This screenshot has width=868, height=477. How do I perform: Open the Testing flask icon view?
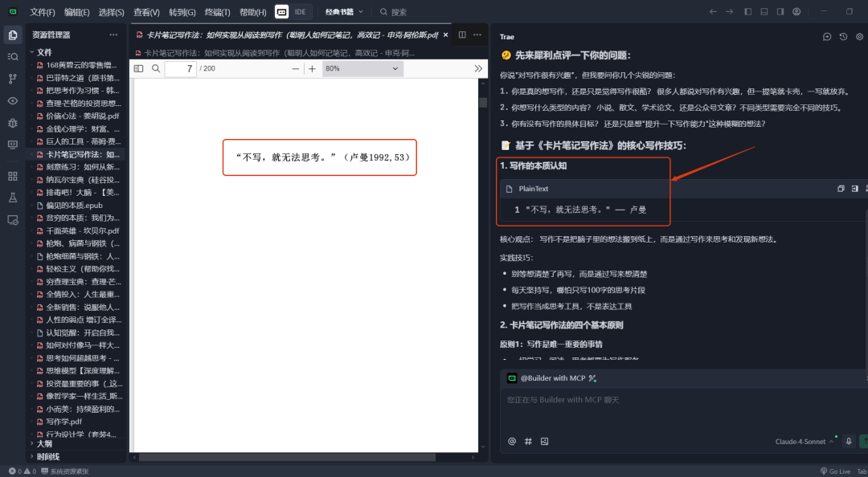pos(12,198)
